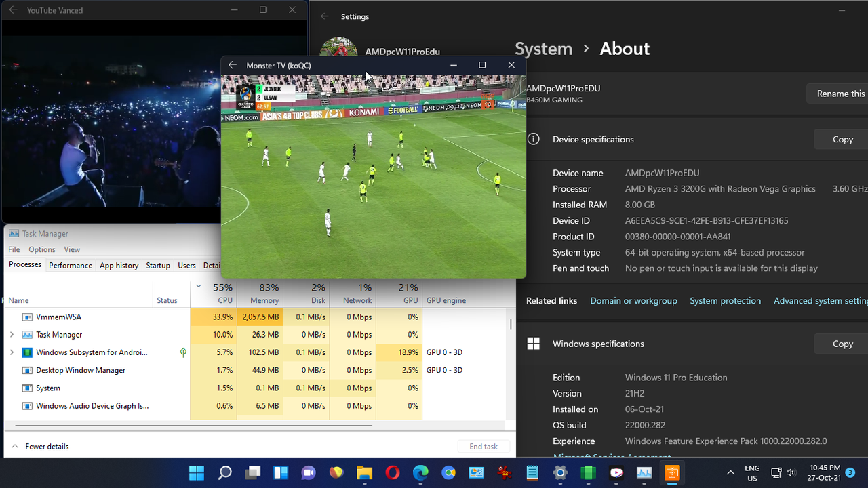868x488 pixels.
Task: Launch Teams Chat from taskbar
Action: pos(309,472)
